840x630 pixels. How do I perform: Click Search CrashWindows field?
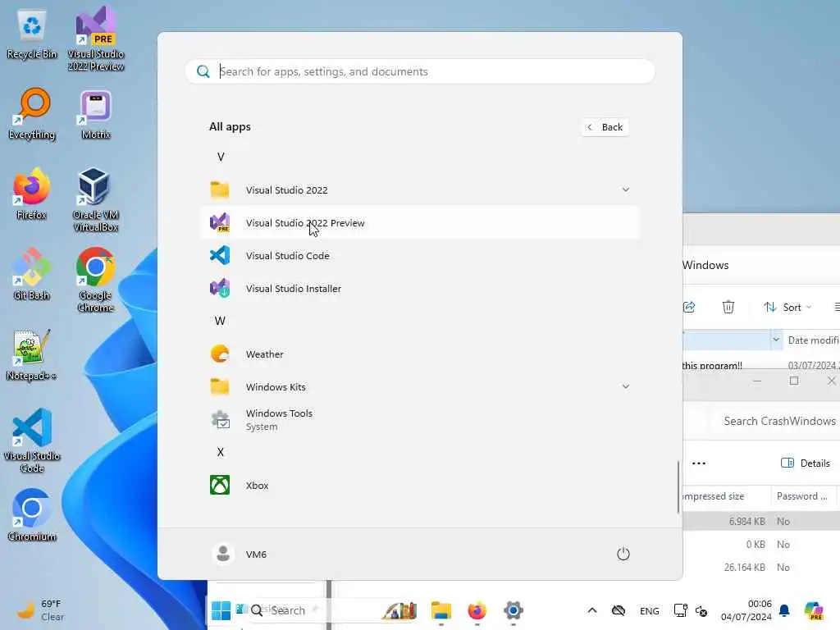[776, 421]
